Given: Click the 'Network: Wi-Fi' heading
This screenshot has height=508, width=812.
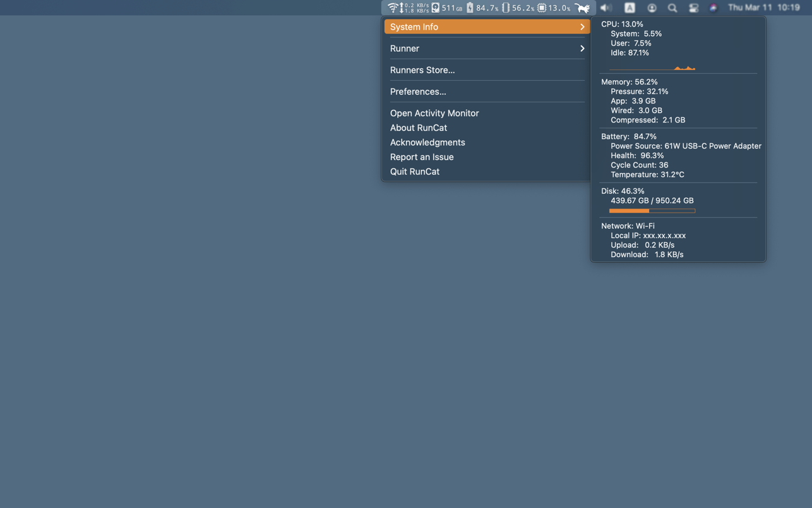Looking at the screenshot, I should (628, 226).
